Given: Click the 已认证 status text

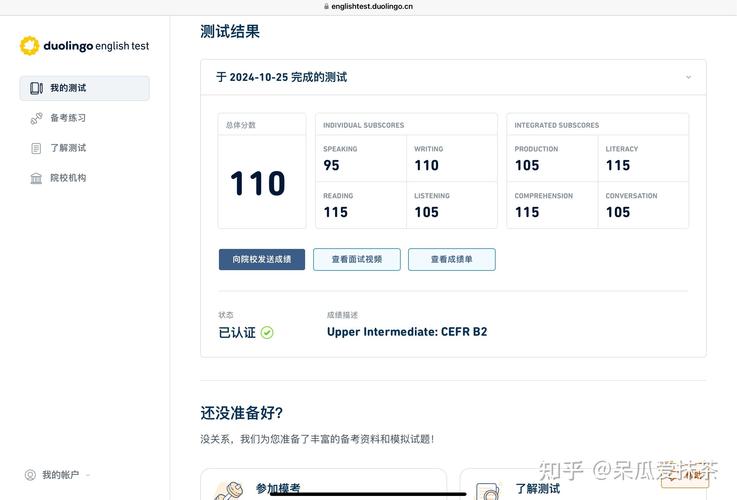Looking at the screenshot, I should [x=237, y=333].
